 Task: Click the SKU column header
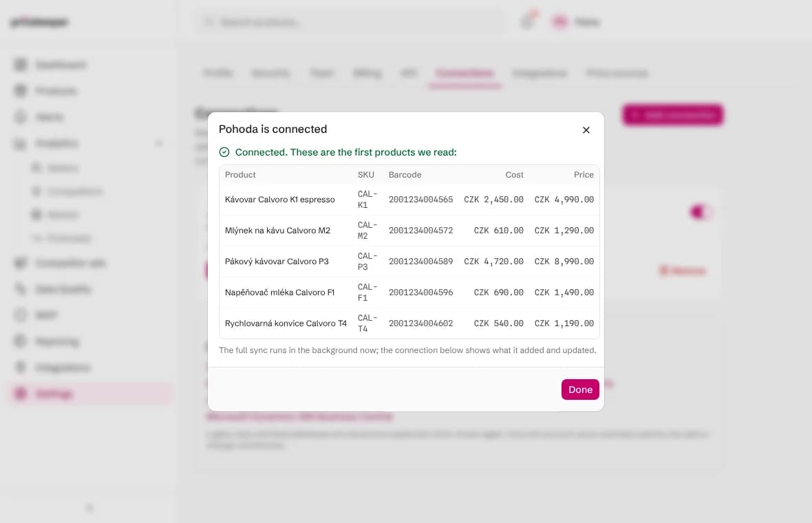365,175
